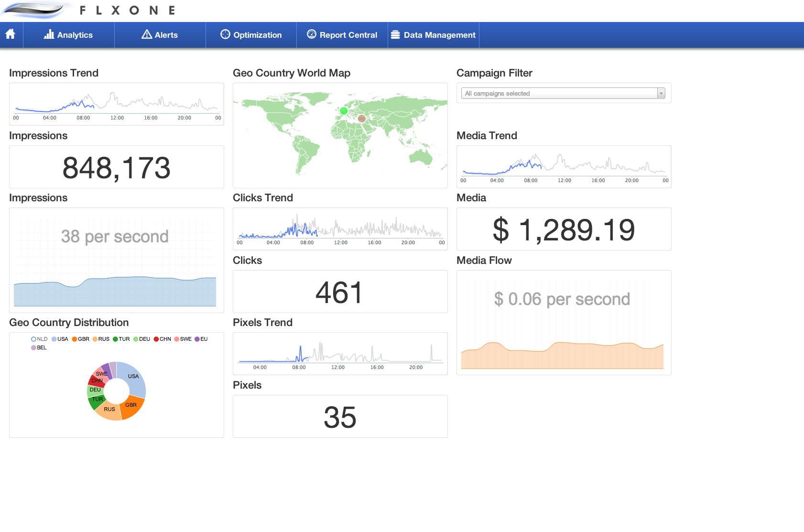804x532 pixels.
Task: Click the Report Central gauge icon
Action: click(312, 34)
